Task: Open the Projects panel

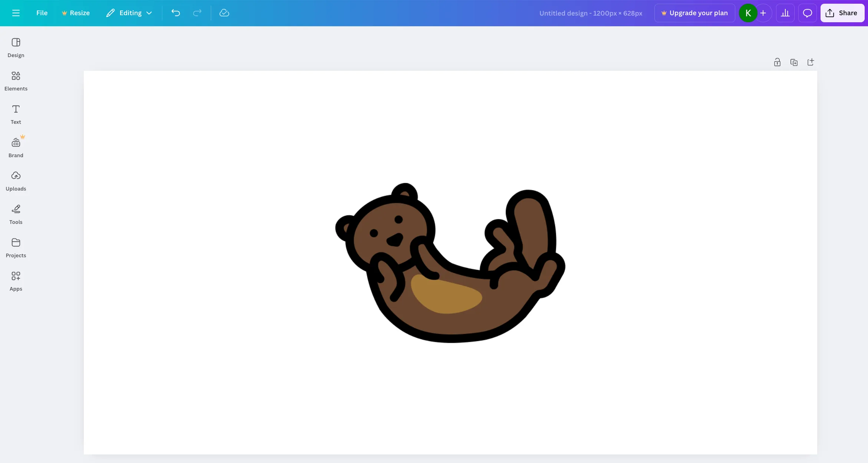Action: (16, 247)
